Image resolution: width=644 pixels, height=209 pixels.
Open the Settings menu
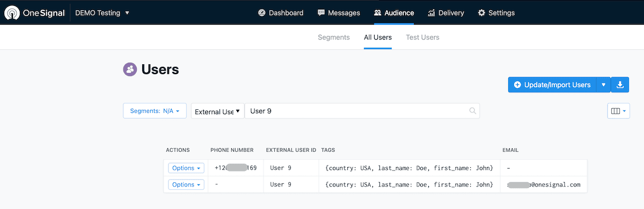[496, 13]
